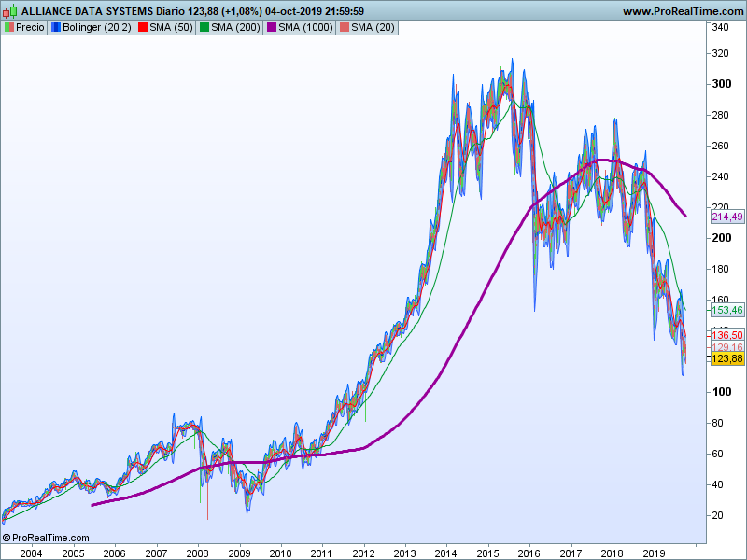Image resolution: width=747 pixels, height=560 pixels.
Task: Click the 2009 label on the time axis
Action: click(x=239, y=553)
